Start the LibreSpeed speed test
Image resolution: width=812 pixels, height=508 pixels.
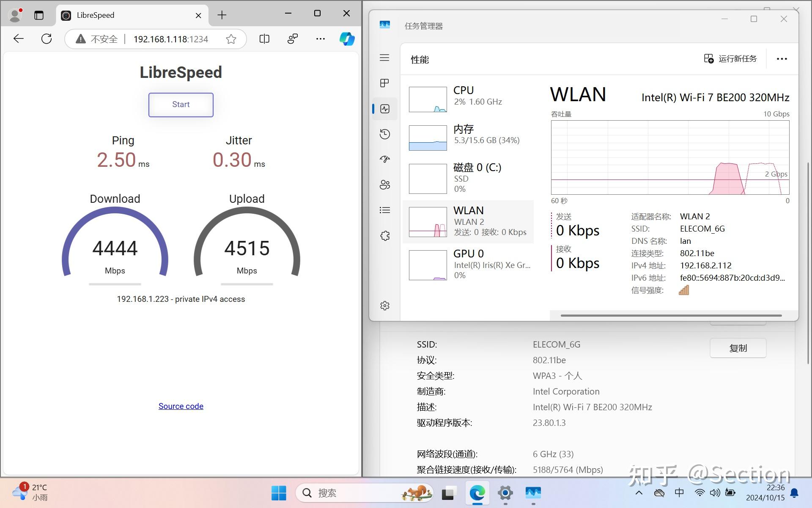[181, 105]
